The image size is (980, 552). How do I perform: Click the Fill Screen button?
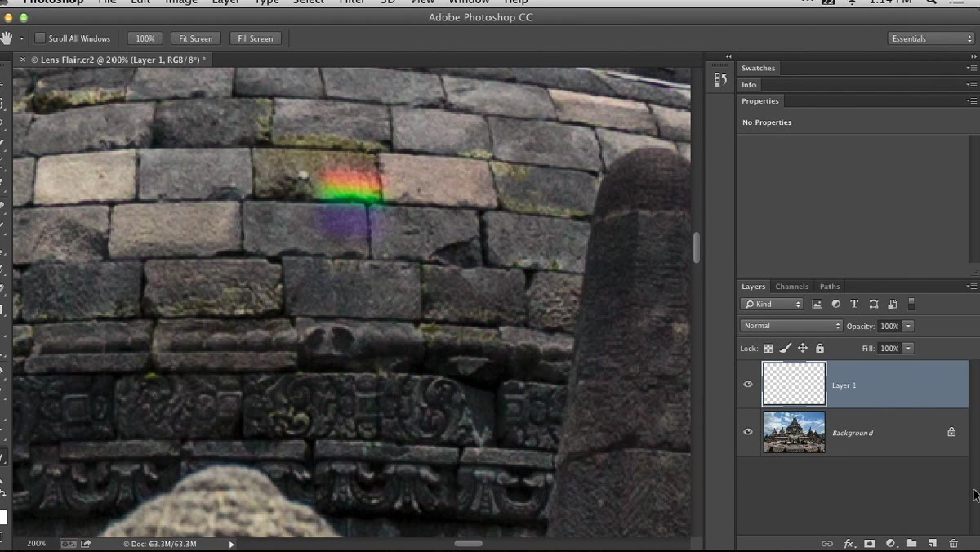pyautogui.click(x=256, y=38)
